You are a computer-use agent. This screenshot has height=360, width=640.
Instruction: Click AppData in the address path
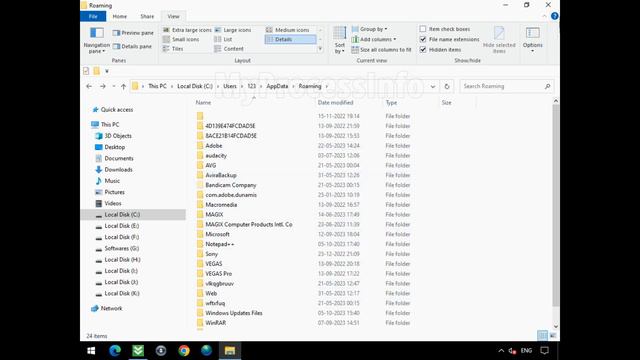[277, 87]
